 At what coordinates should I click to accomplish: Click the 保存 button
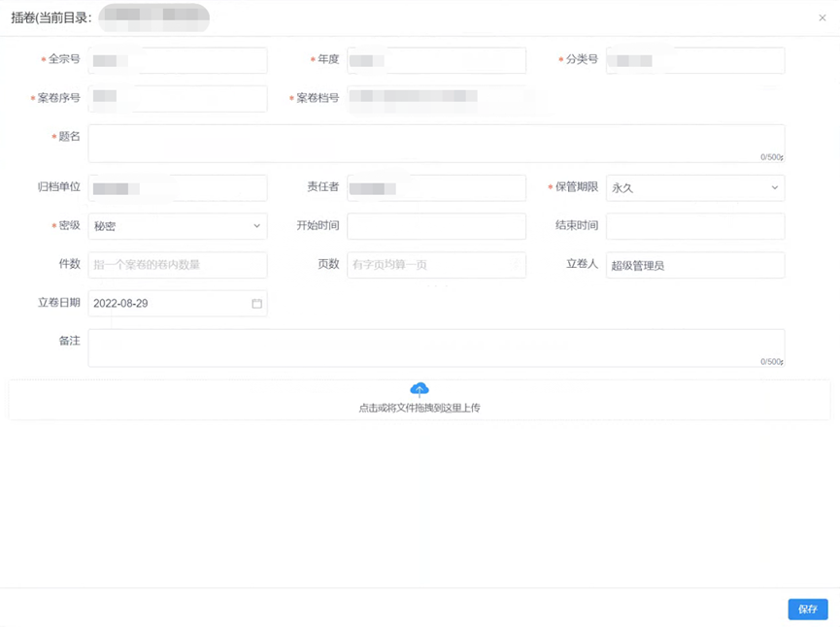[x=807, y=610]
